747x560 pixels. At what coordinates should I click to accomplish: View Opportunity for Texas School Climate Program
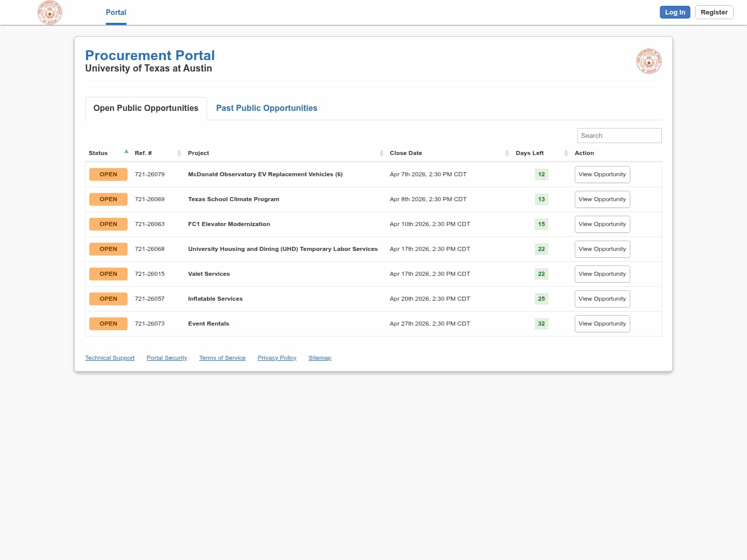[x=602, y=199]
